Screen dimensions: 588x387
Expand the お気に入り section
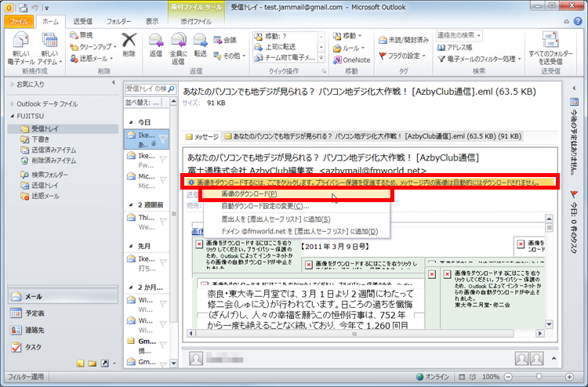(x=13, y=85)
